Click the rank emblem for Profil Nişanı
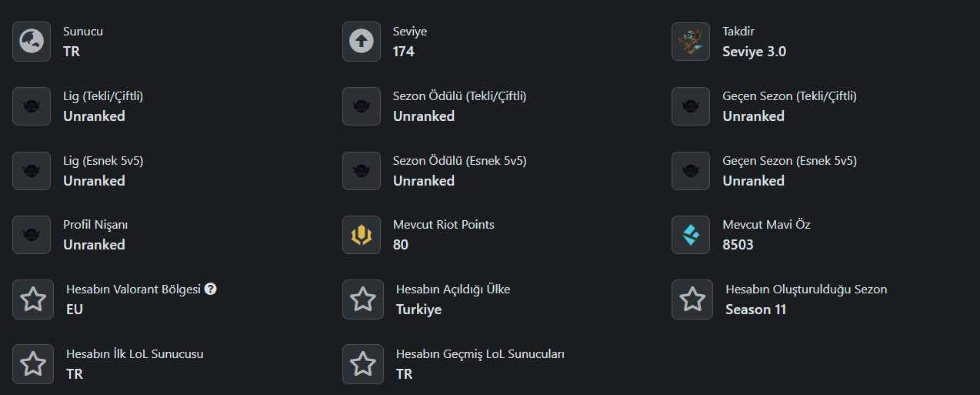 tap(32, 235)
